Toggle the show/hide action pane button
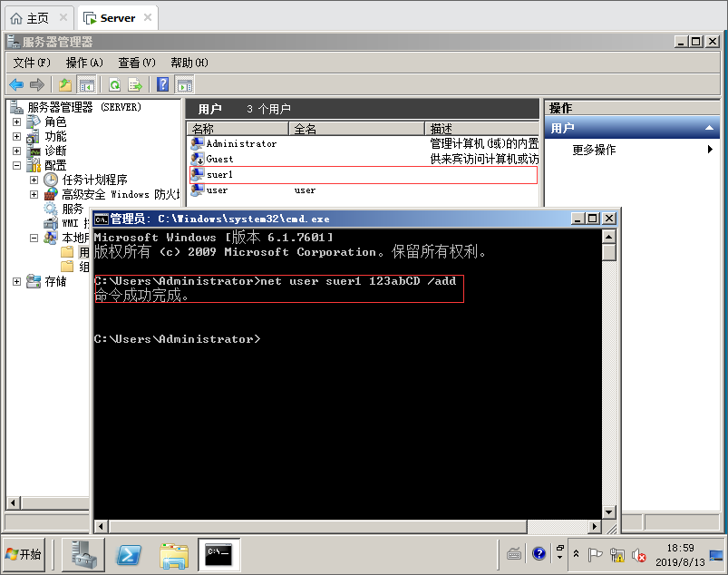The image size is (728, 575). [x=185, y=84]
